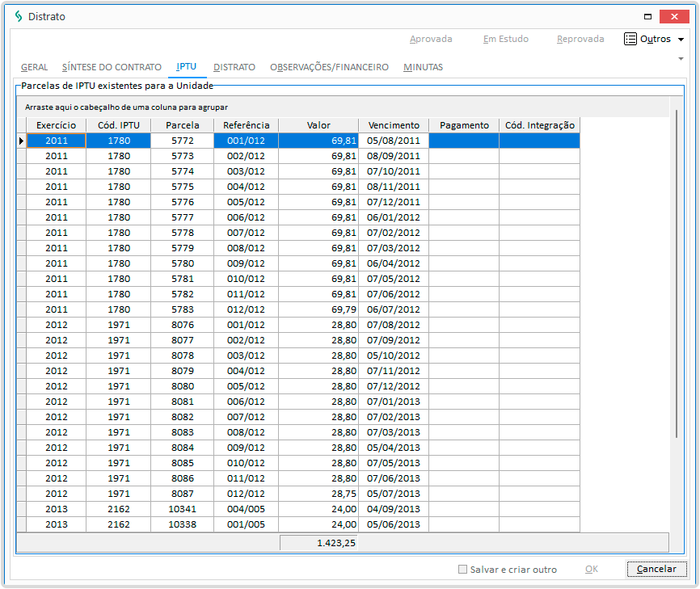Click the Aprovada status button
This screenshot has width=700, height=589.
[431, 39]
